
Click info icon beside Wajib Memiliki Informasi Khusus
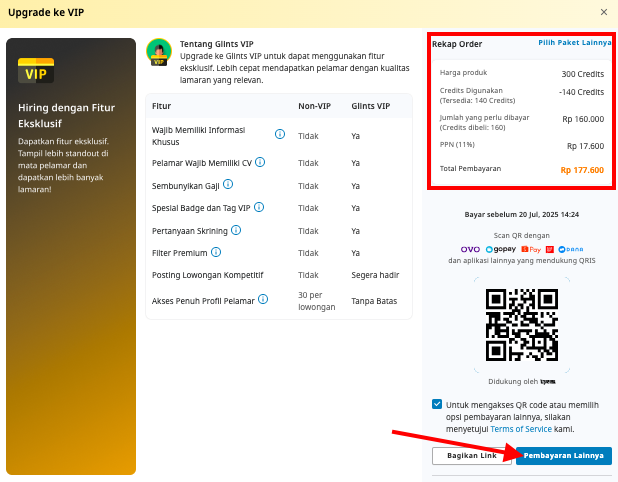pyautogui.click(x=280, y=134)
